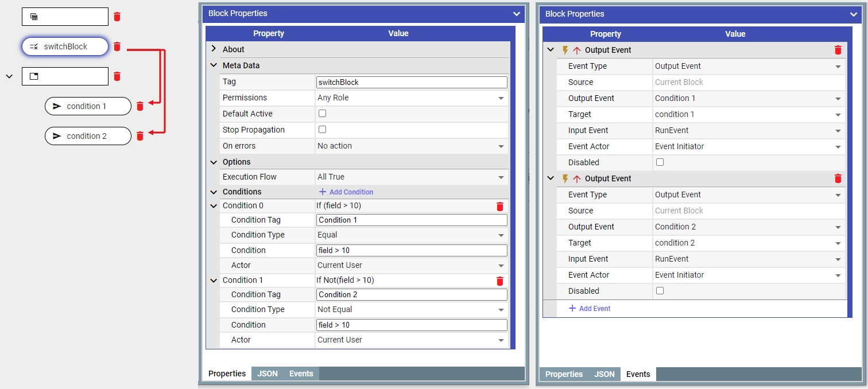Screen dimensions: 868x389
Task: Click trash icon next to condition 2 block
Action: click(140, 136)
